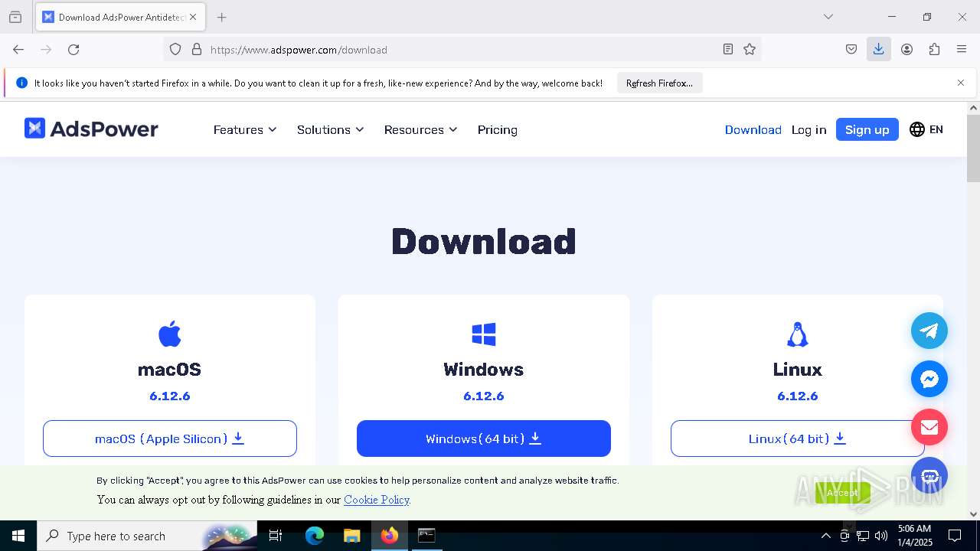Click macOS version 6.12.6 text
980x551 pixels.
170,396
